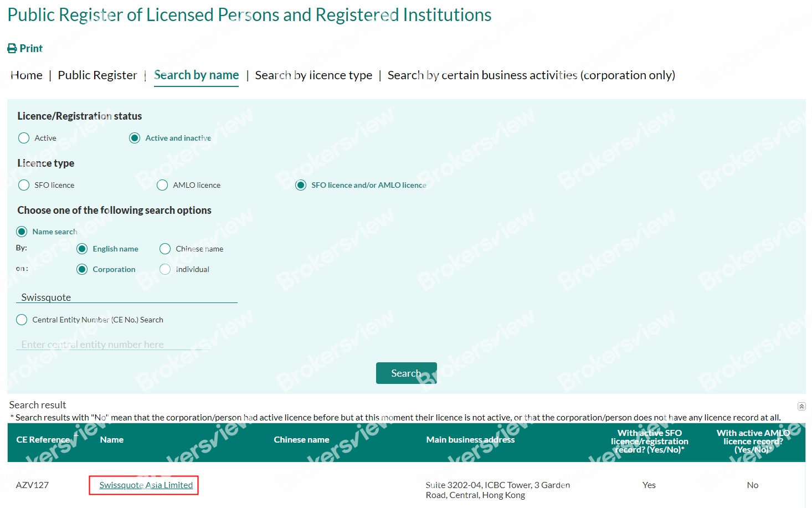
Task: Switch to Chinese name search option
Action: [165, 249]
